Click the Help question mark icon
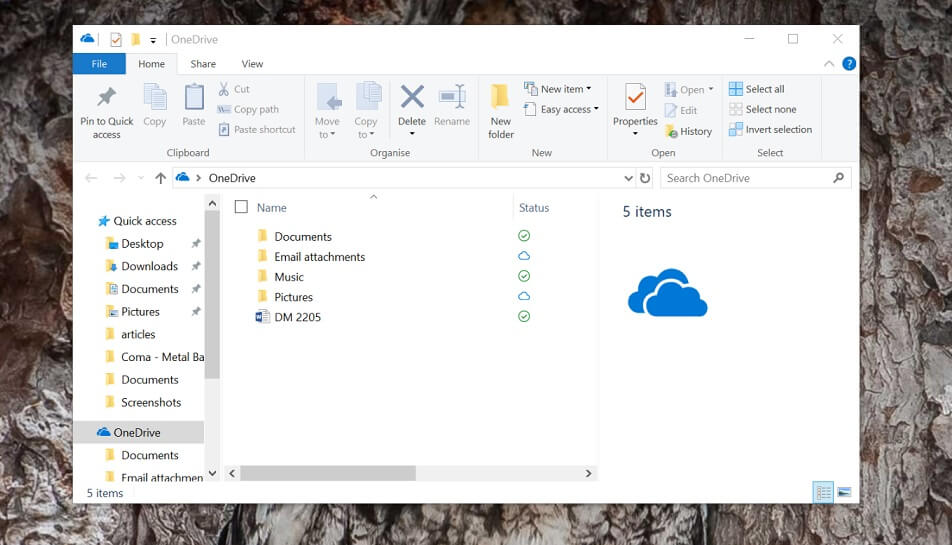Image resolution: width=952 pixels, height=545 pixels. [x=849, y=63]
